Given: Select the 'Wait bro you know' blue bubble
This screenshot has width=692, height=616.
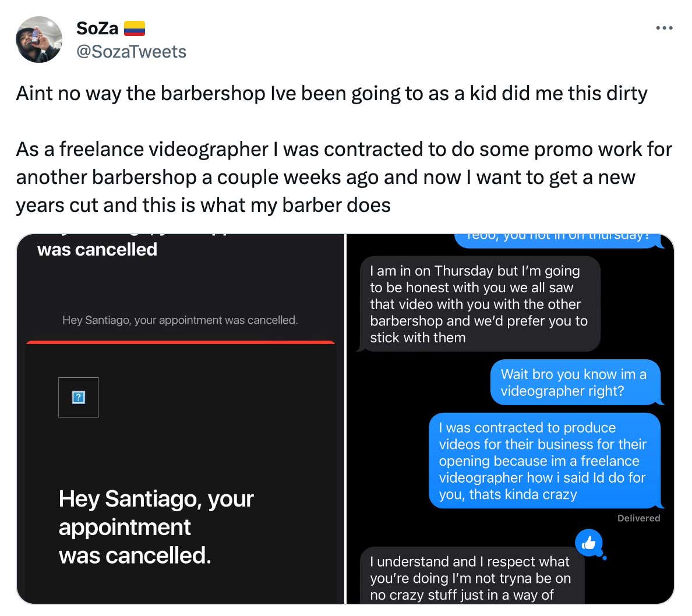Looking at the screenshot, I should [576, 383].
